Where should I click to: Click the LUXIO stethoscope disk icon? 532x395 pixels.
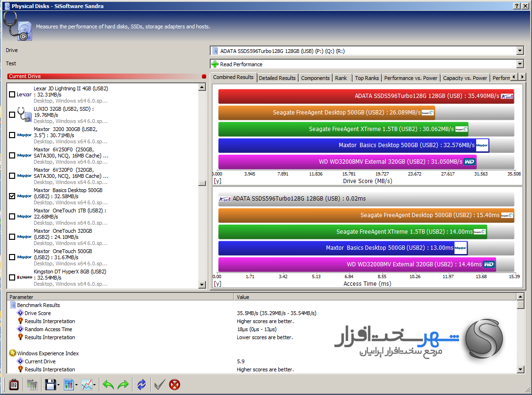pos(24,114)
